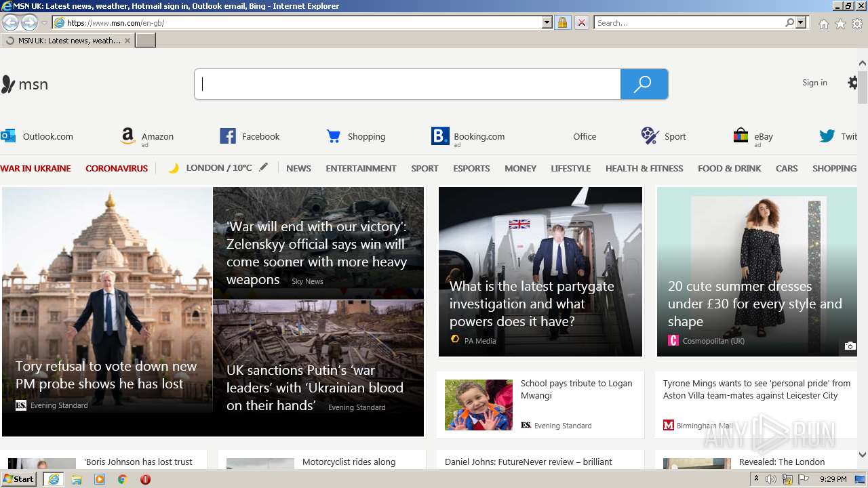The width and height of the screenshot is (868, 488).
Task: Open the ESPORTS menu item
Action: [471, 168]
